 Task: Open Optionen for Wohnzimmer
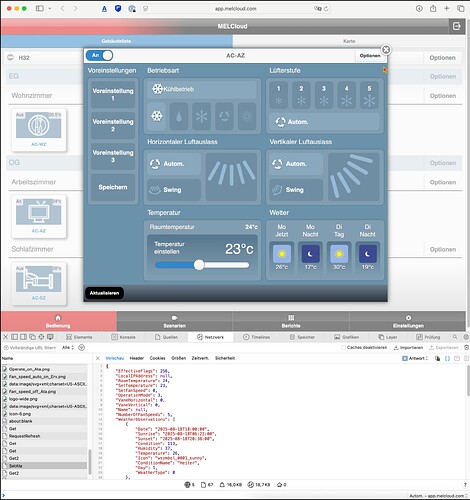point(442,96)
